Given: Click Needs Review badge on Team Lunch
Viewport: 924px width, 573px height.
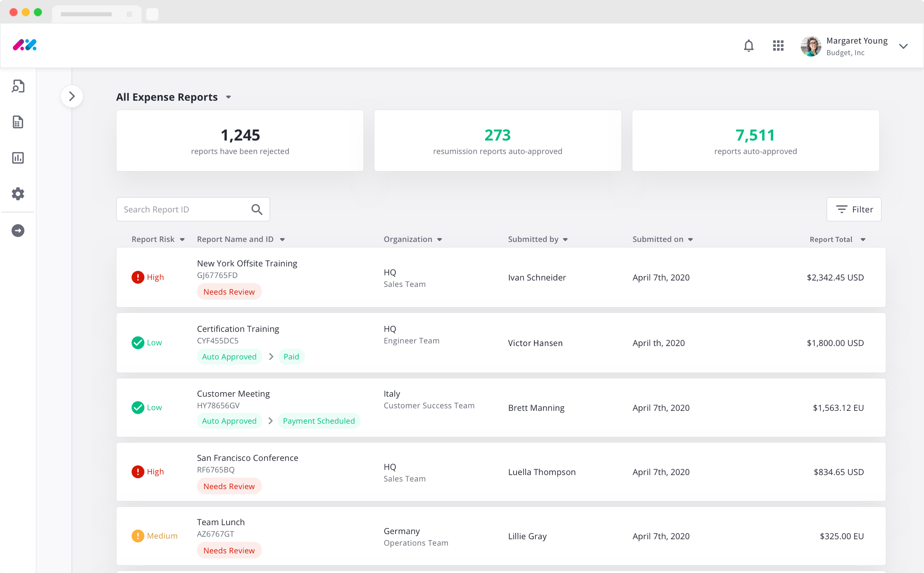Looking at the screenshot, I should pyautogui.click(x=229, y=550).
